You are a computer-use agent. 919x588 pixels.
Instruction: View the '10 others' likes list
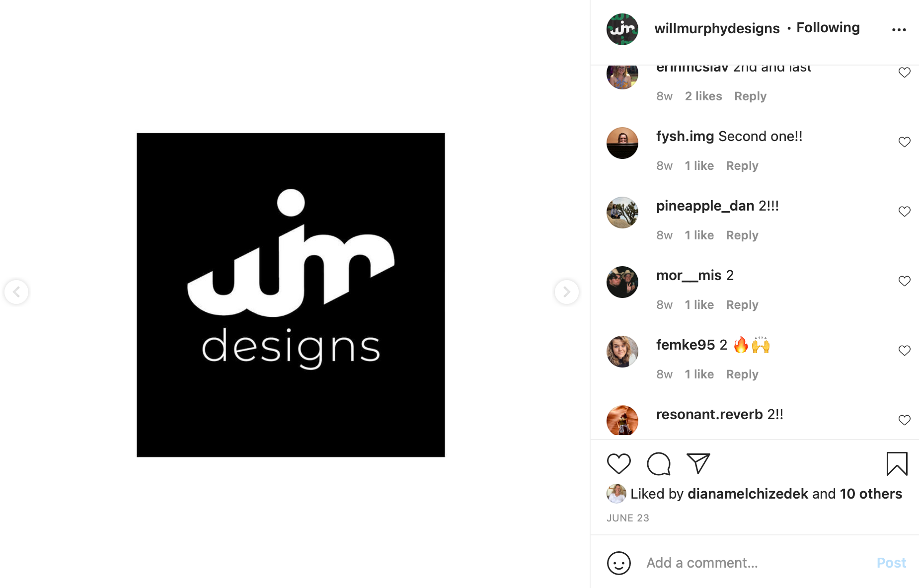(x=871, y=494)
